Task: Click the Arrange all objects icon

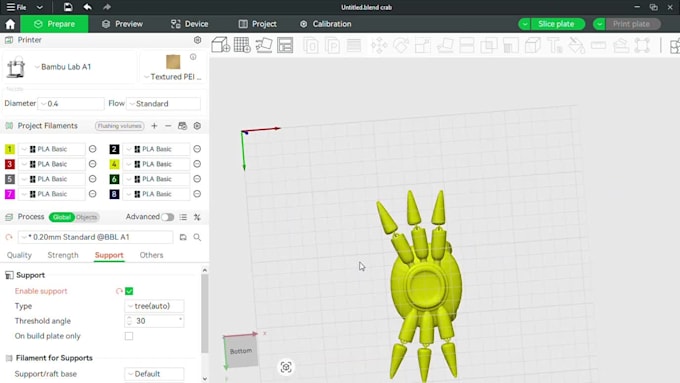Action: coord(285,45)
